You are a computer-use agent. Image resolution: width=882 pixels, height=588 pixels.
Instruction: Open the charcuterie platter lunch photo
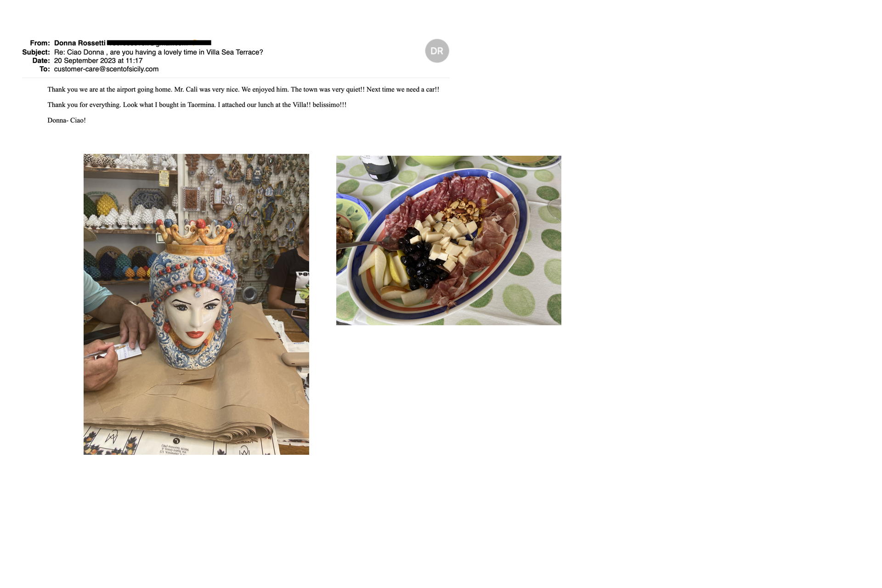[449, 240]
